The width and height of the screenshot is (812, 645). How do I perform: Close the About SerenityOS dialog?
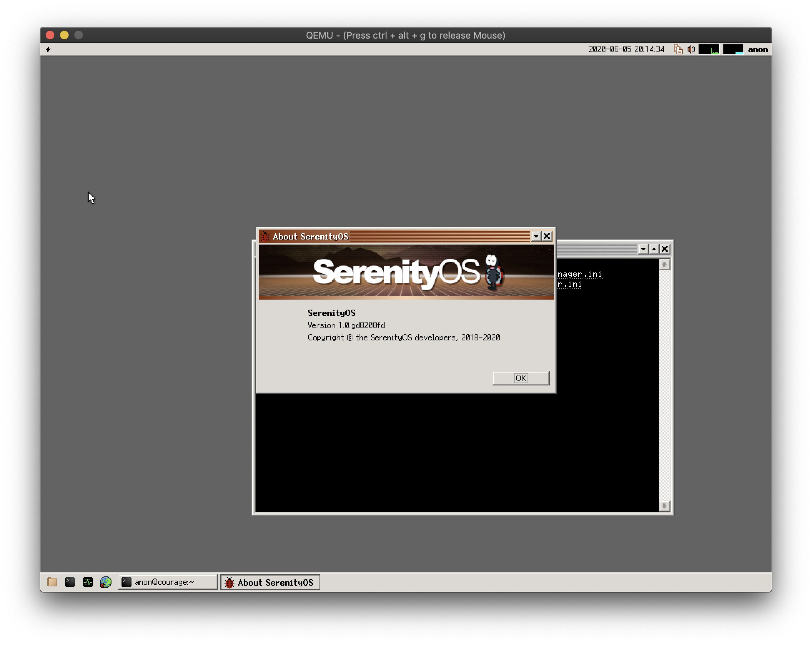click(547, 236)
